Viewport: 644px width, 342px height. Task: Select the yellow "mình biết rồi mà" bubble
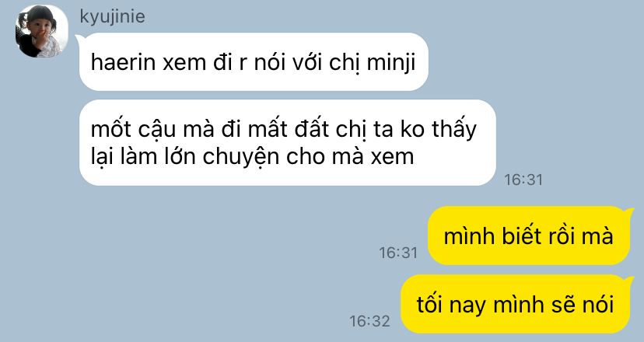[x=529, y=236]
